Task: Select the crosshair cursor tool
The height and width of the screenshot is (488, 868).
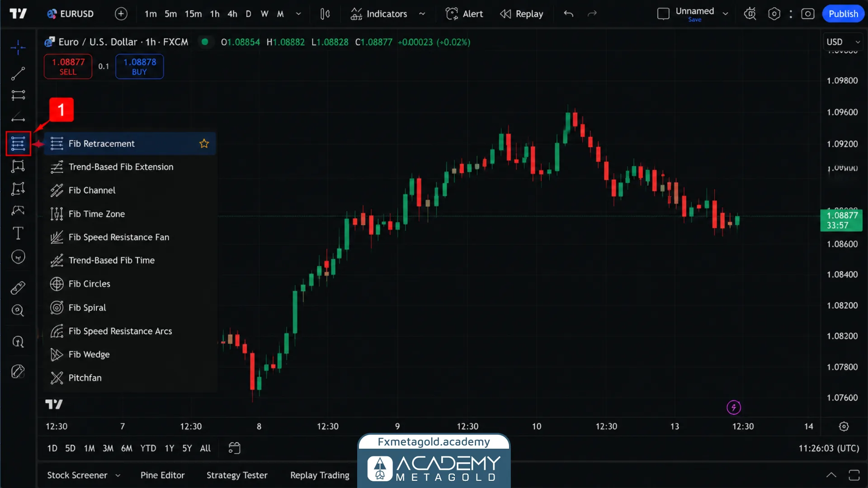Action: (18, 47)
